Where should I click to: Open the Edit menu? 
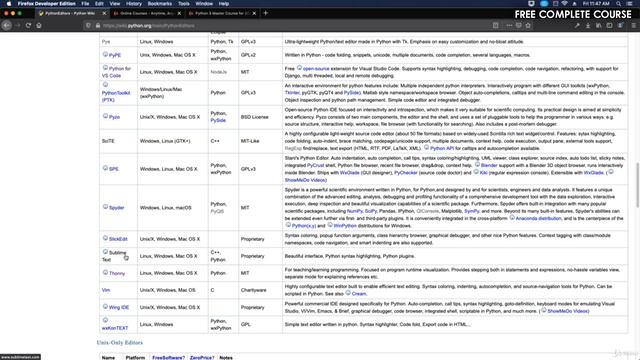(99, 4)
